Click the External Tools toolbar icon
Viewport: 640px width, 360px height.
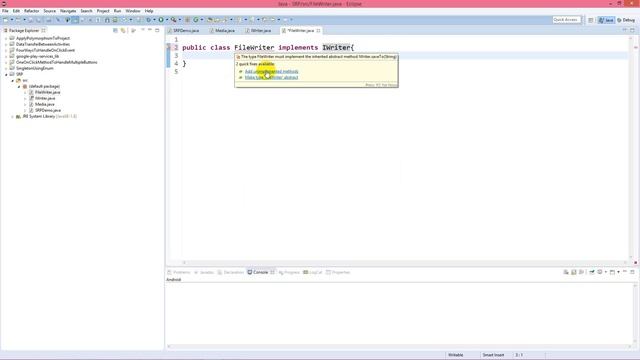(x=173, y=20)
